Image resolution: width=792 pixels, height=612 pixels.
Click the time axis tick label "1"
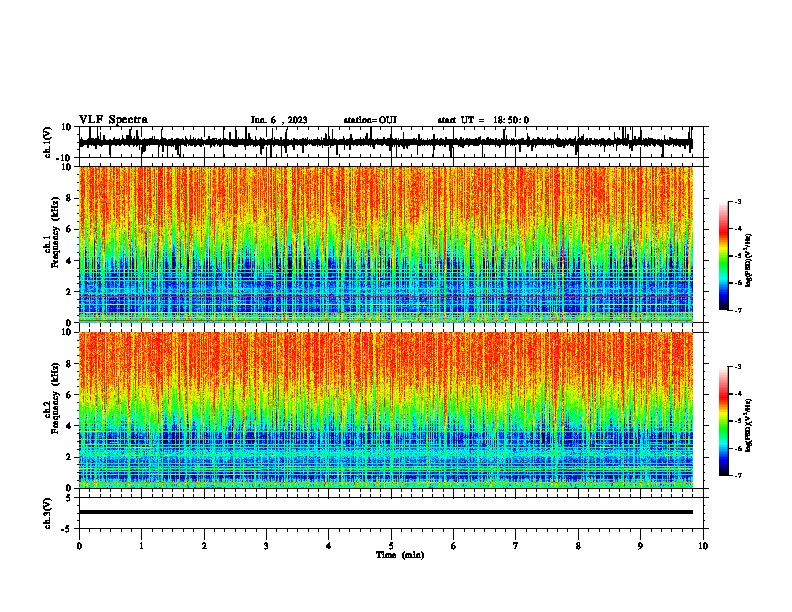point(141,546)
